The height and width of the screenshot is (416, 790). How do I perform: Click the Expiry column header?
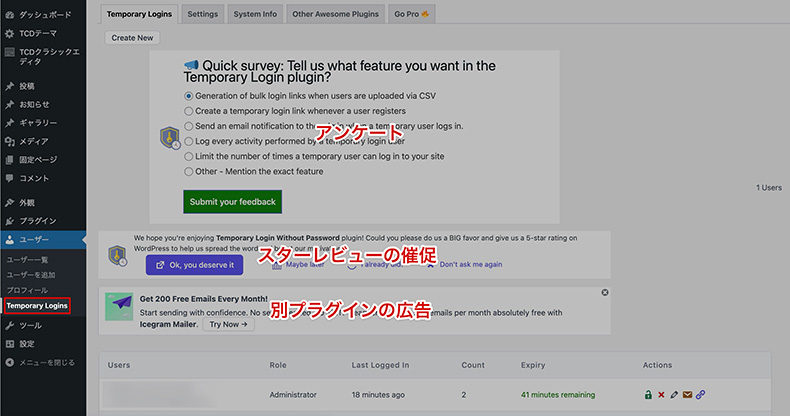(533, 365)
